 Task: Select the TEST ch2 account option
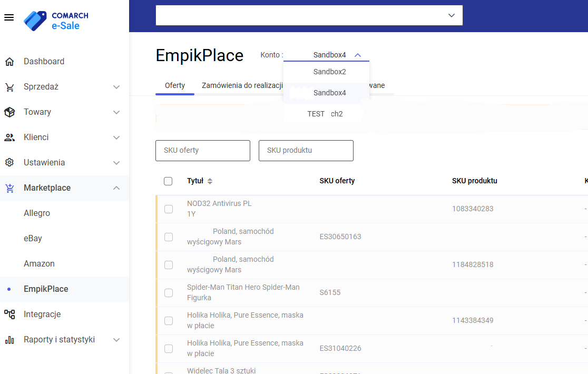325,114
